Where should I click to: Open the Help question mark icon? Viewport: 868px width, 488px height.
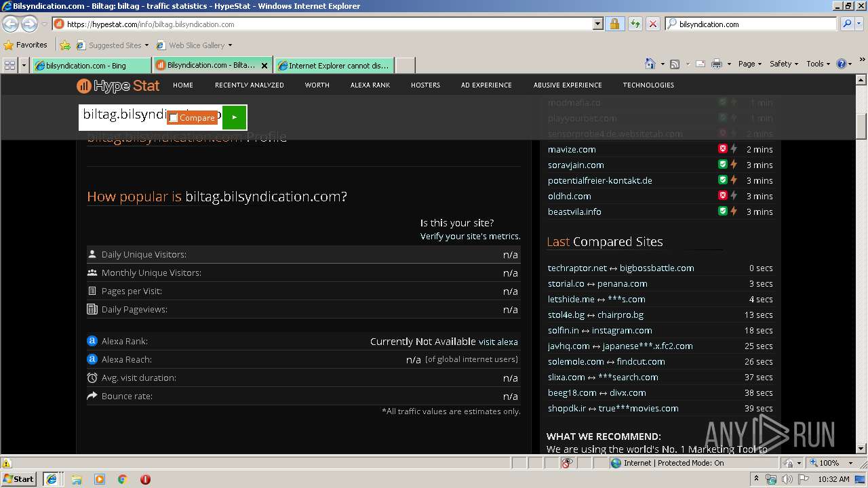pos(842,64)
